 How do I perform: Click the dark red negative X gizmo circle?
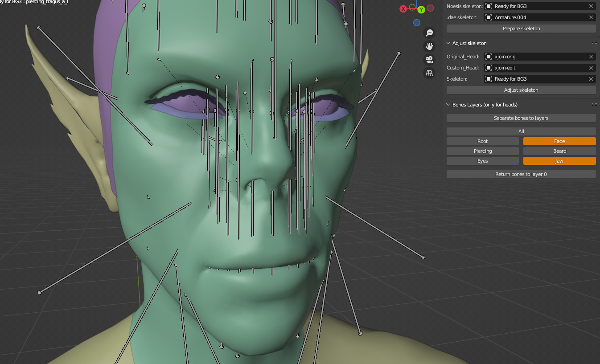(431, 8)
